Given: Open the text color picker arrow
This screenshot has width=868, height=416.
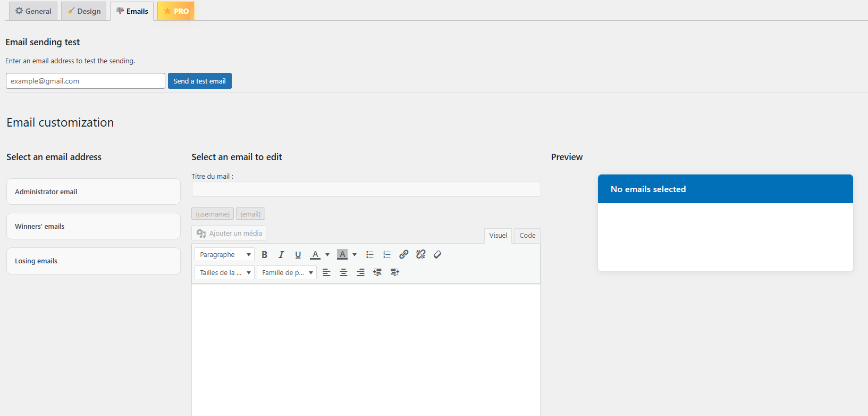Looking at the screenshot, I should point(327,255).
